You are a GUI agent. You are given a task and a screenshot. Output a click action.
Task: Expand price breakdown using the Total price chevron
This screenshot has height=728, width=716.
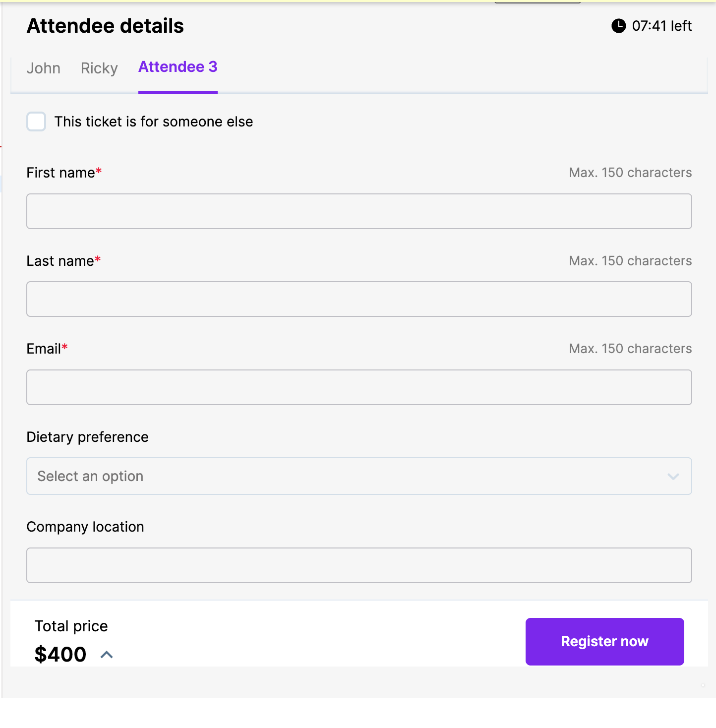[107, 655]
